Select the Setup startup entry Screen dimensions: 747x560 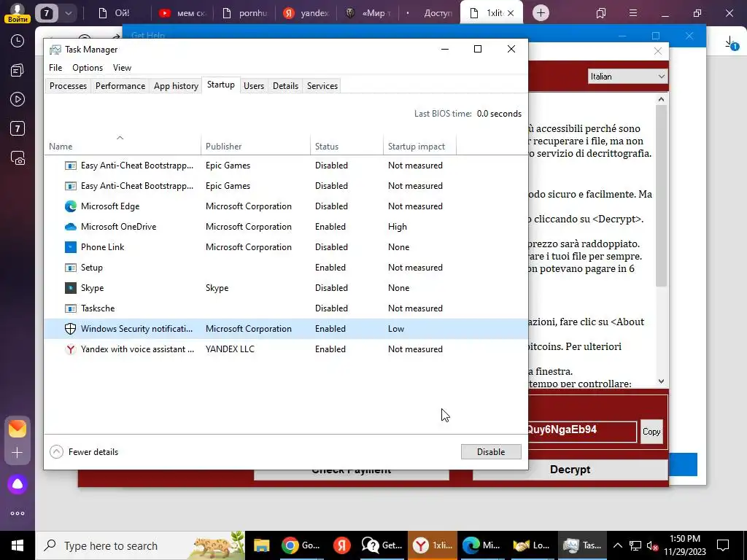pyautogui.click(x=286, y=268)
